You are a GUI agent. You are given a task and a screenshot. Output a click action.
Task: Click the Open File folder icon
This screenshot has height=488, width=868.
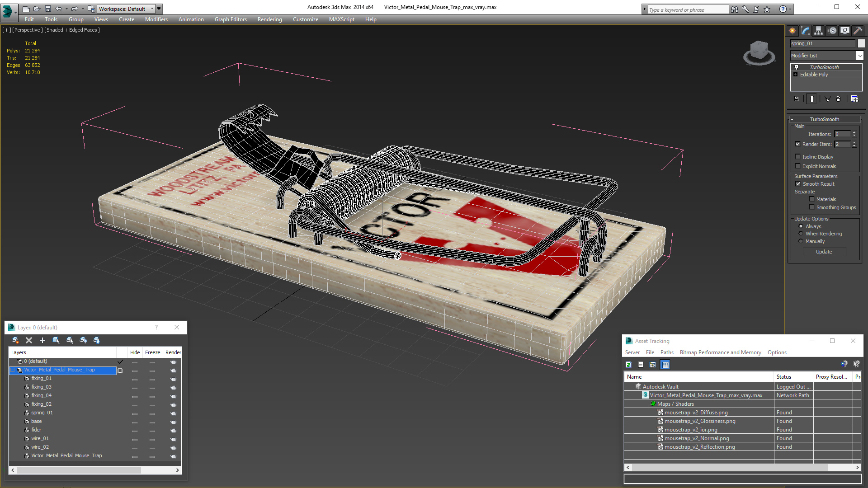click(x=37, y=9)
